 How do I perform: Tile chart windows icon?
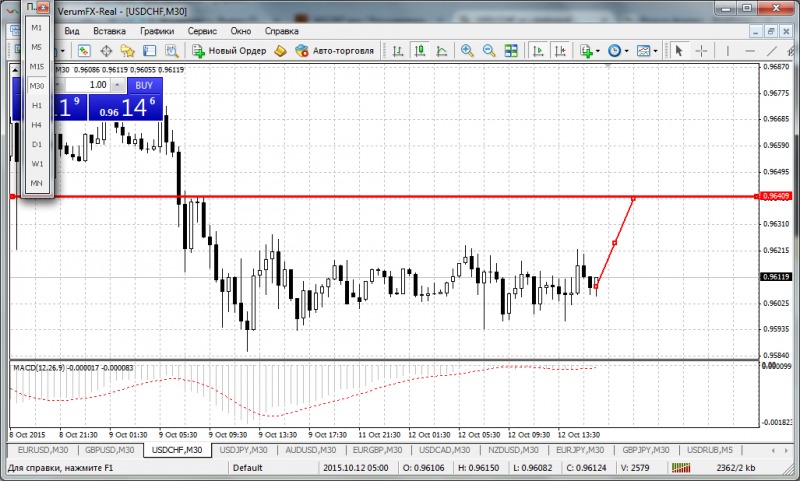click(511, 50)
